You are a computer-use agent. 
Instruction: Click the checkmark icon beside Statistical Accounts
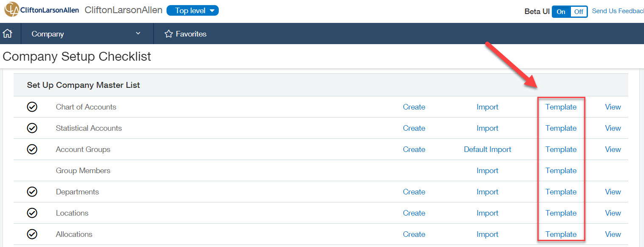[32, 128]
